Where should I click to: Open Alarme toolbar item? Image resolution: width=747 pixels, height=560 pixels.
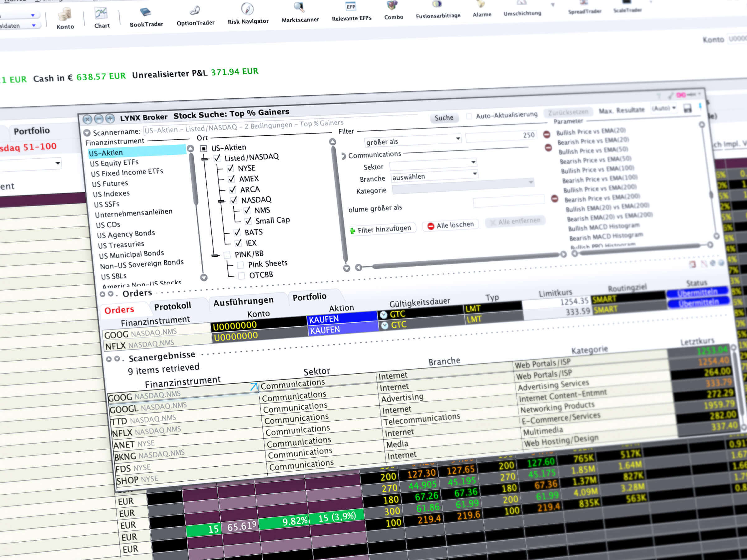click(x=482, y=9)
